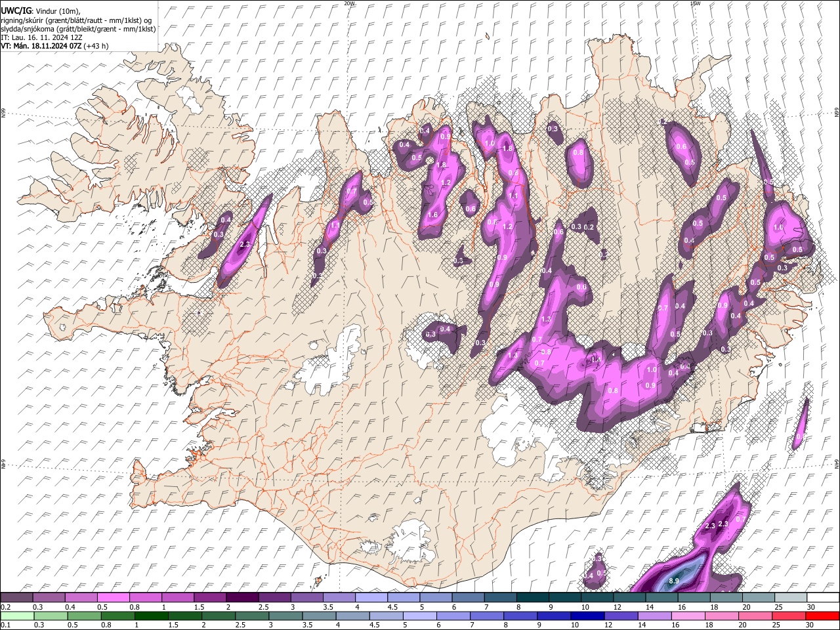
Task: Click the "rigning/skúrir" legend description line
Action: (x=75, y=20)
